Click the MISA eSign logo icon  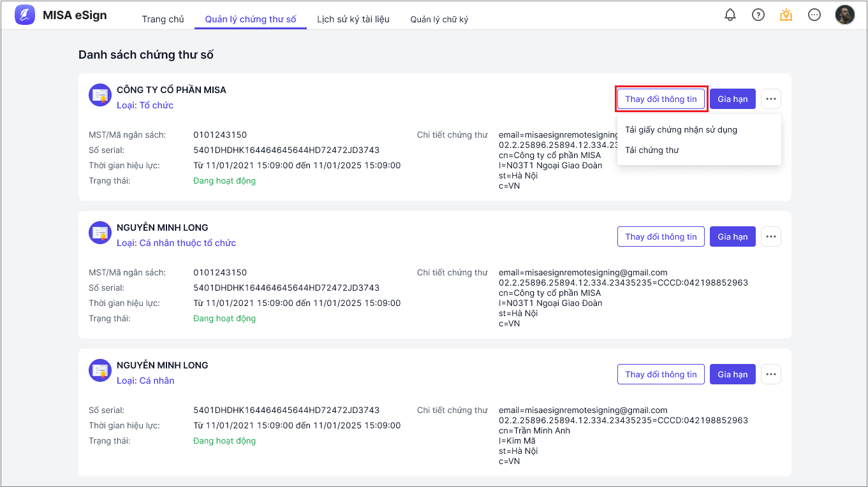point(25,15)
